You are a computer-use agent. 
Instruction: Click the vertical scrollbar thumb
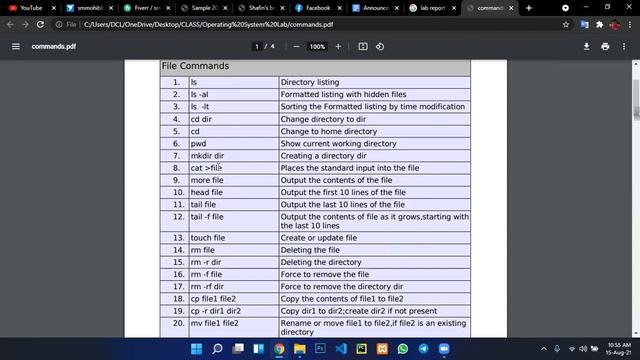point(636,99)
